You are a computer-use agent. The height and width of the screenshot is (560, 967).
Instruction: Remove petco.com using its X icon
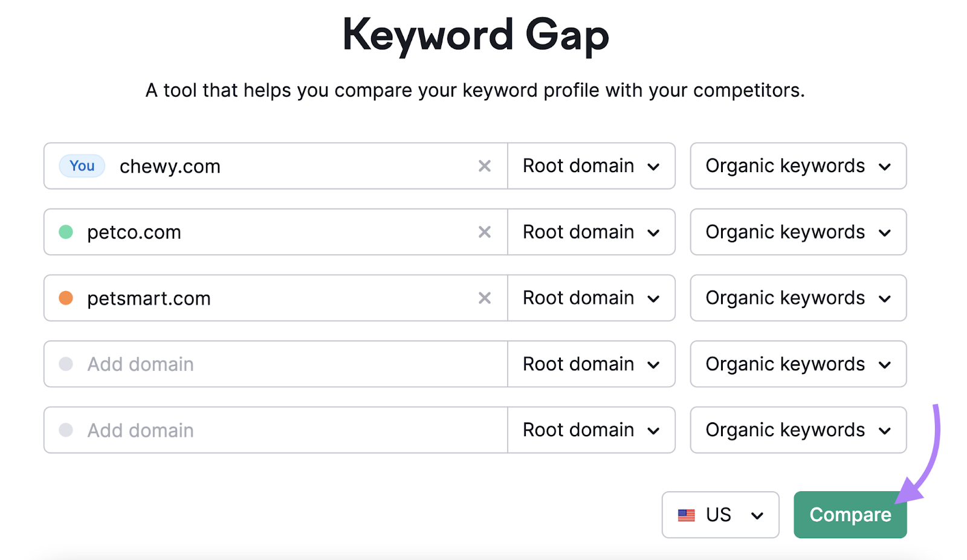coord(485,232)
